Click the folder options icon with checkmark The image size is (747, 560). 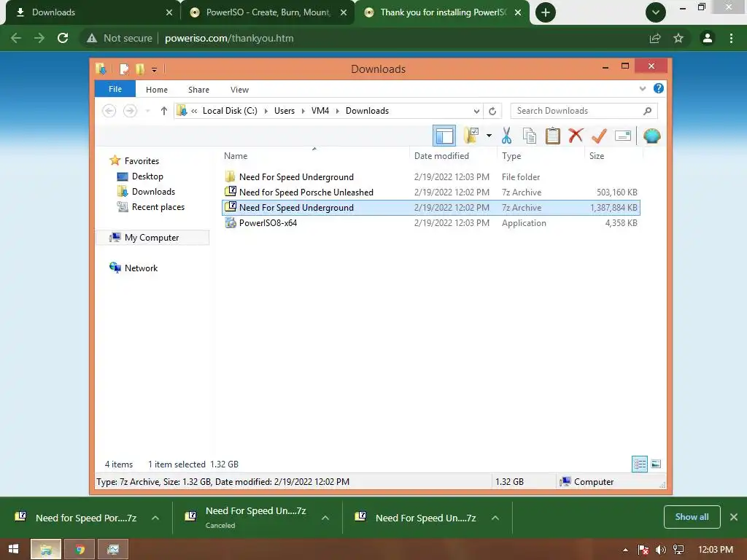[x=471, y=136]
